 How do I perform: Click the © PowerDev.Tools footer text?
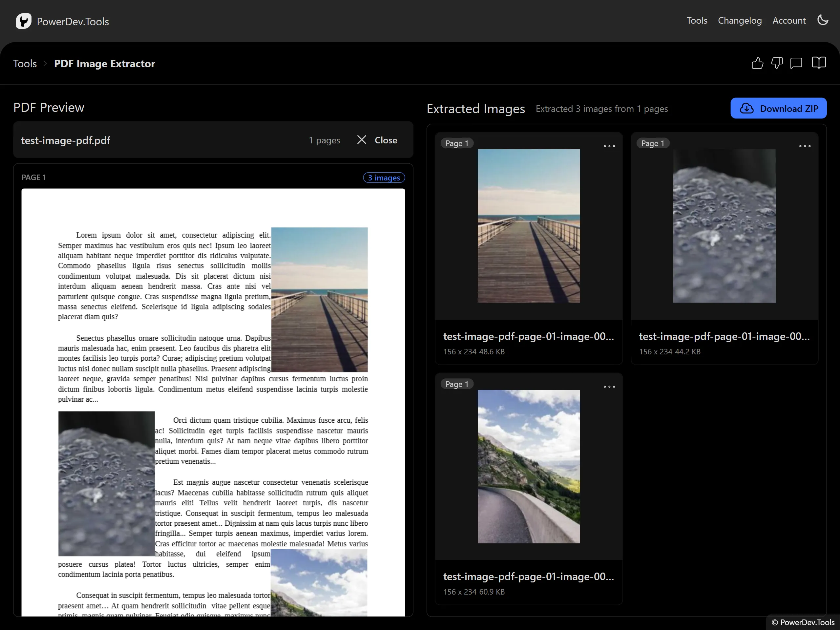[x=803, y=622]
